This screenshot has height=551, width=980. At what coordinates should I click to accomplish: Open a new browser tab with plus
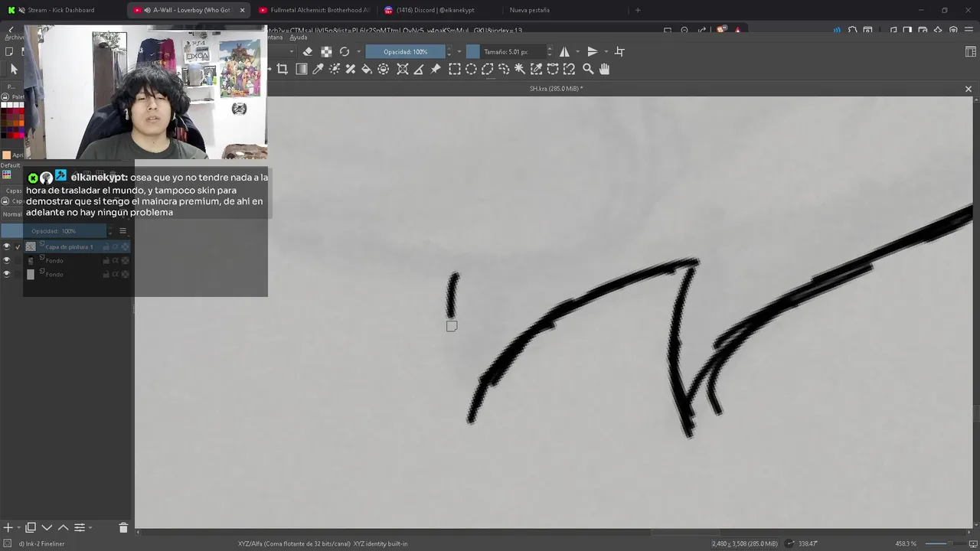coord(638,10)
